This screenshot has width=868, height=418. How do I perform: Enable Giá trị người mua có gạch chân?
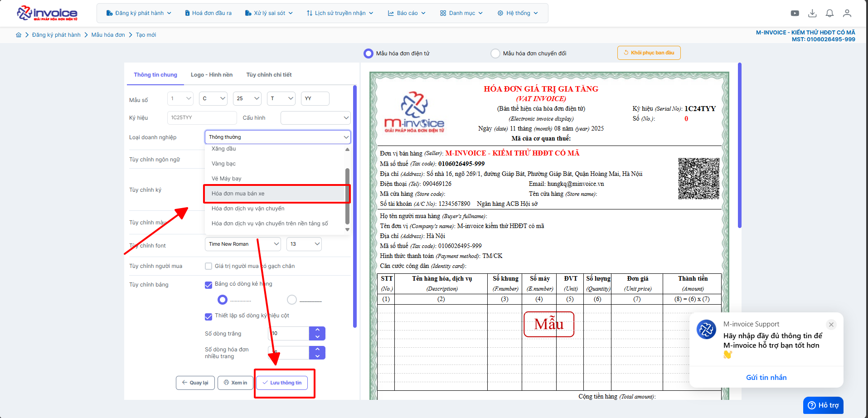[209, 266]
